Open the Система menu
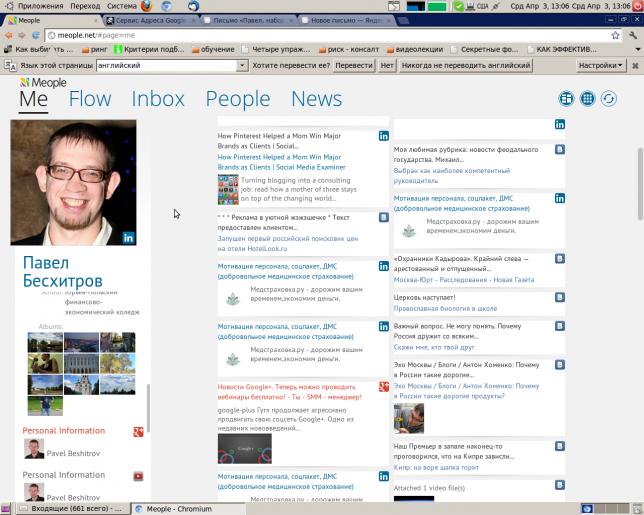 (x=122, y=6)
